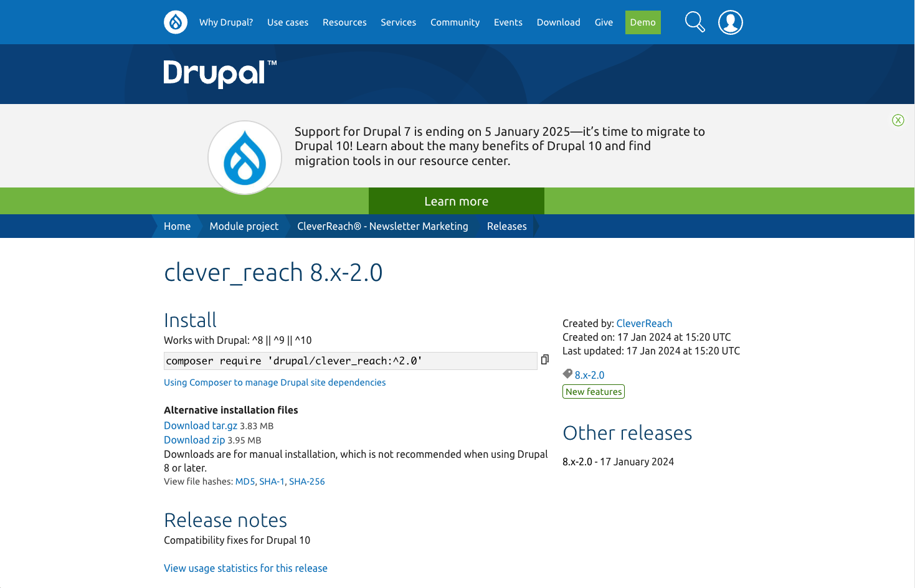
Task: Open the Give menu item
Action: point(604,22)
